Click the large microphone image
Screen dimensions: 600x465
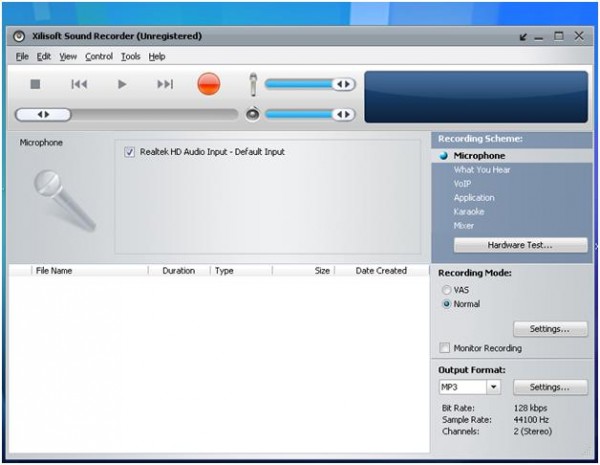click(x=64, y=201)
